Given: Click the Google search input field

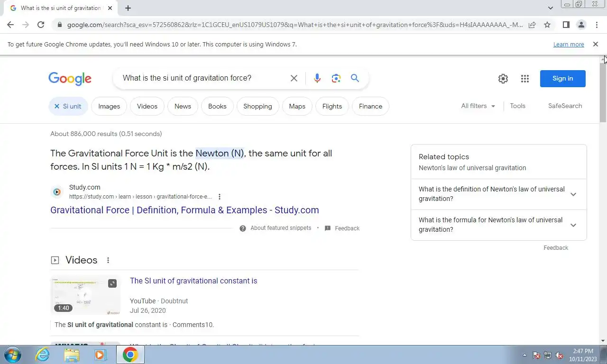Looking at the screenshot, I should coord(203,78).
